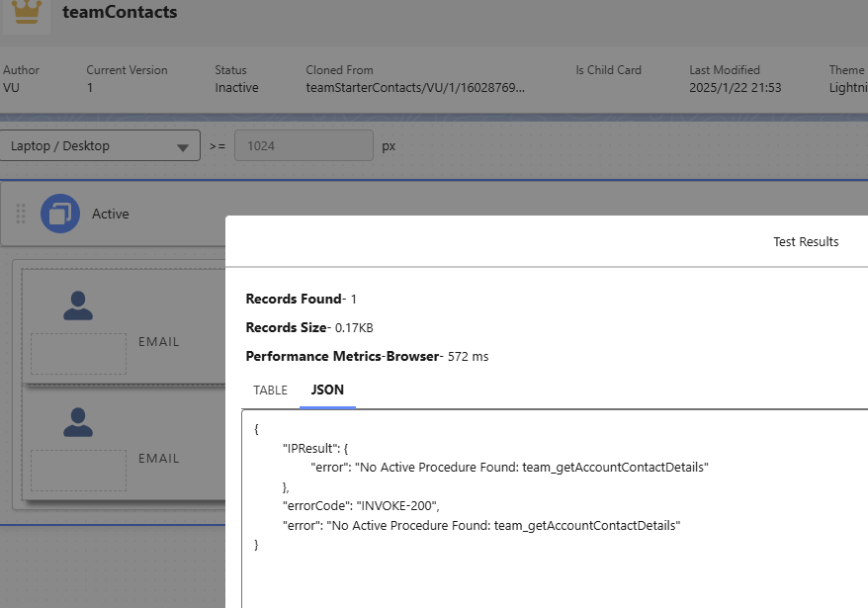The height and width of the screenshot is (608, 868).
Task: Click the Is Child Card label
Action: click(x=608, y=70)
